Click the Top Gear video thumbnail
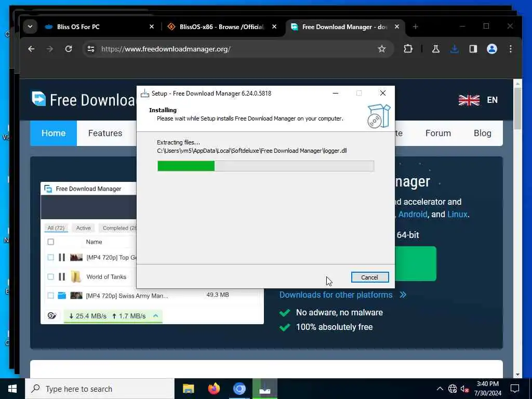532x399 pixels. coord(76,258)
